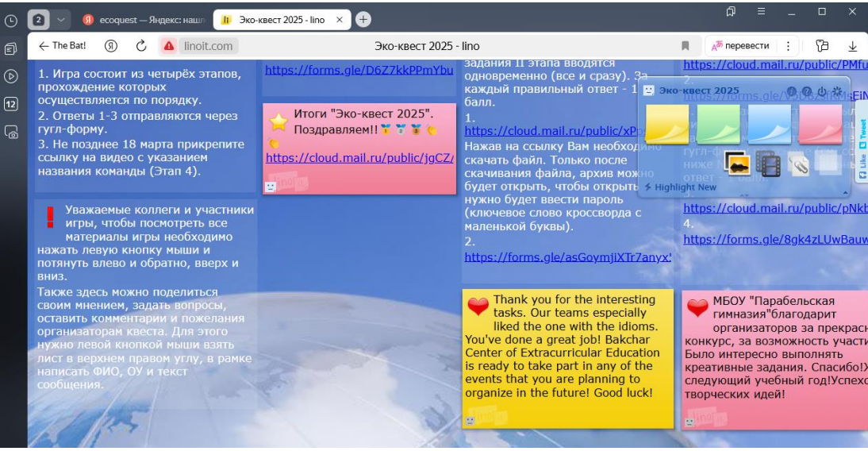Open the browser extensions icon
Screen dimensions: 868x451
pos(822,46)
